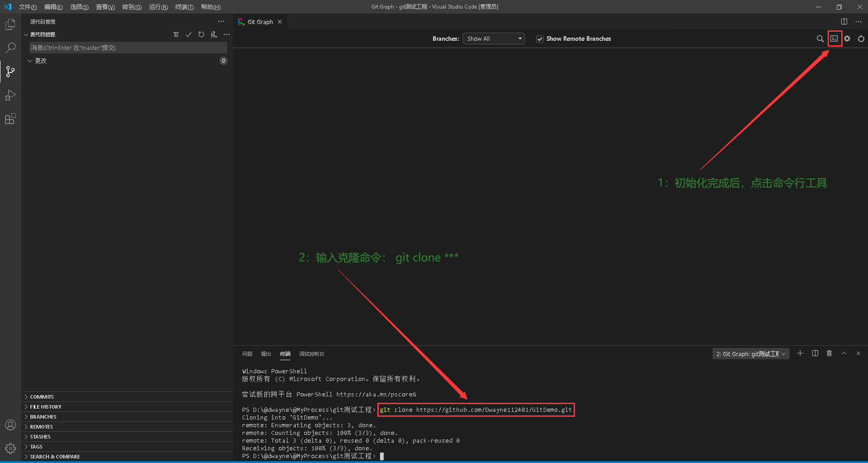This screenshot has width=868, height=463.
Task: Split the editor to the right
Action: pyautogui.click(x=844, y=22)
